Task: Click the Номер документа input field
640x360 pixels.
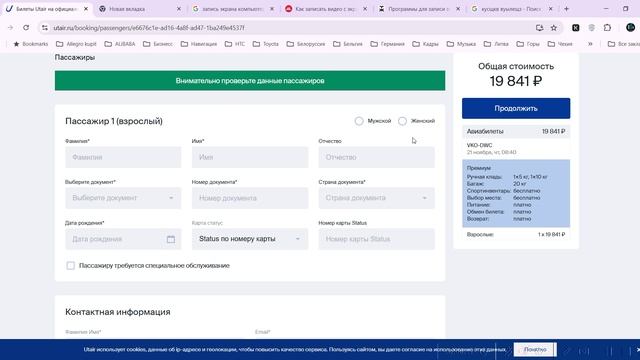Action: point(250,198)
